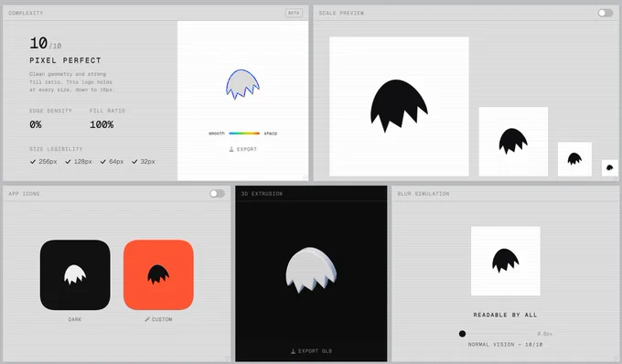Click the second-largest scale preview thumbnail
622x364 pixels.
pyautogui.click(x=513, y=141)
